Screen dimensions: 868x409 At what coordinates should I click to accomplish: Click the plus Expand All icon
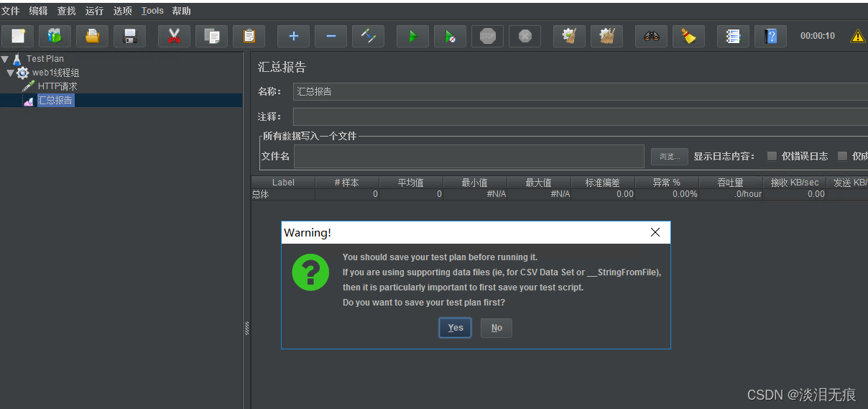pyautogui.click(x=293, y=36)
